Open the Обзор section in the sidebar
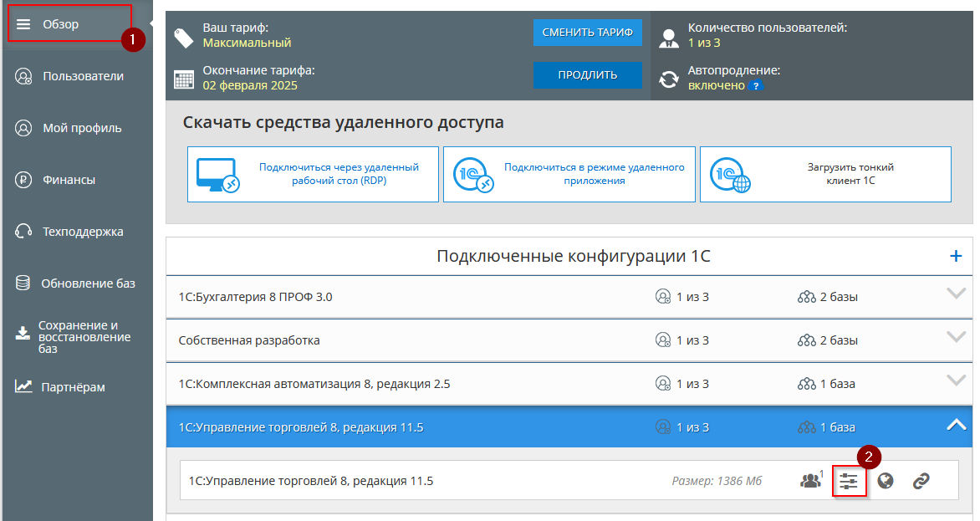This screenshot has height=521, width=980. [x=69, y=23]
